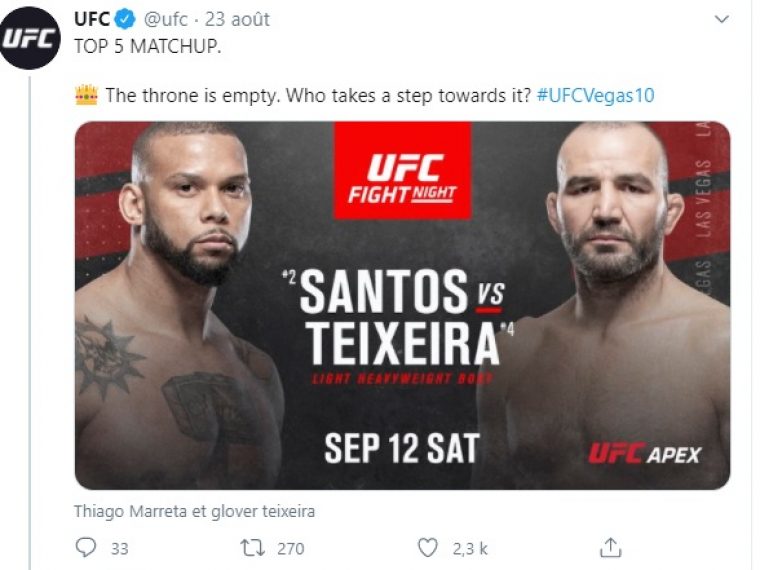Click the 270 retweets count
Image resolution: width=760 pixels, height=570 pixels.
[x=290, y=549]
